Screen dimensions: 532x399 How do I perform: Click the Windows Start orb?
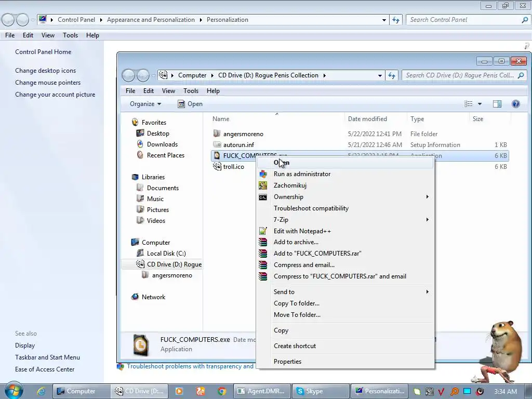[14, 391]
